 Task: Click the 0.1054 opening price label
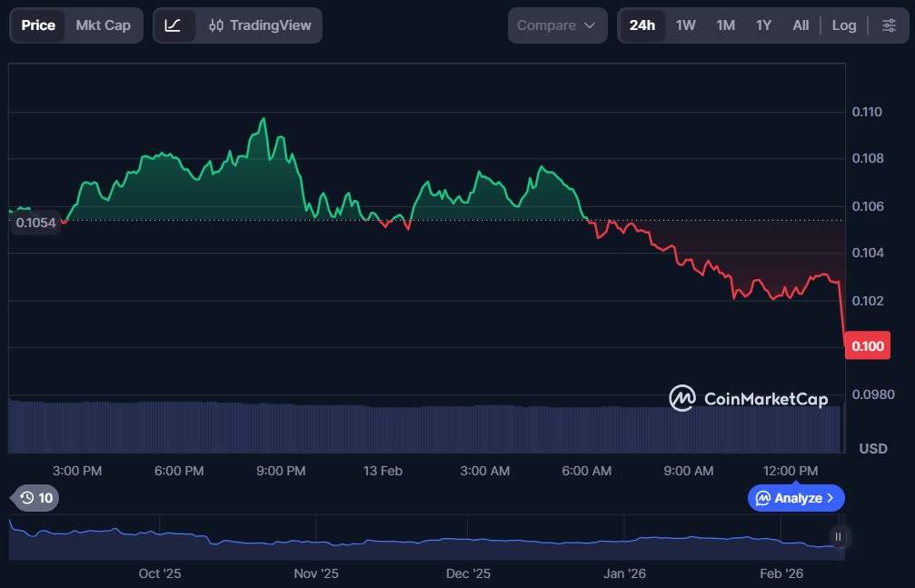35,223
